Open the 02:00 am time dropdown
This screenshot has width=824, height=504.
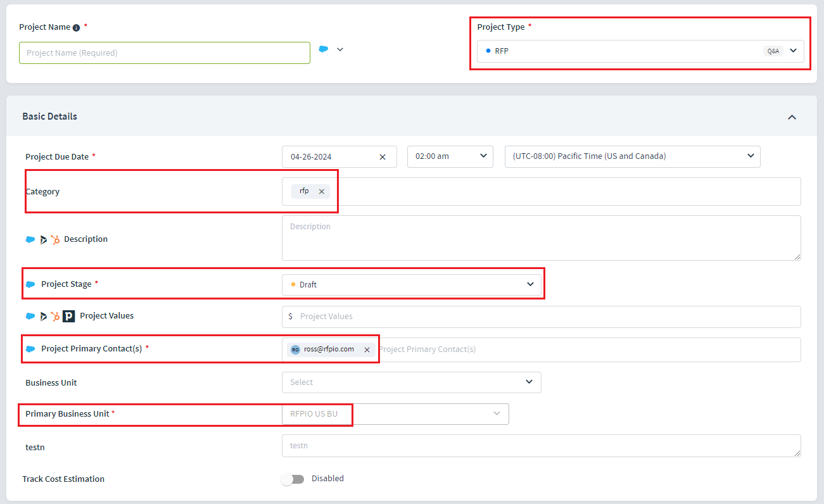pos(450,157)
